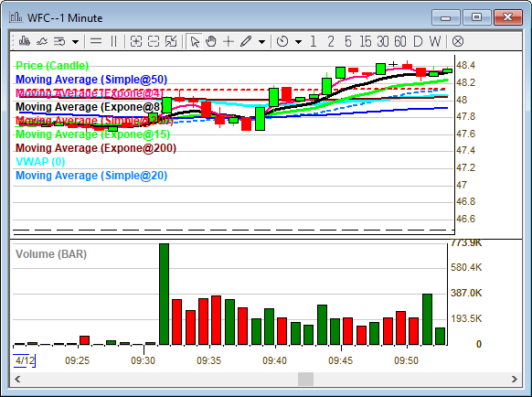Switch to 2 minute interval
Image resolution: width=532 pixels, height=397 pixels.
331,42
